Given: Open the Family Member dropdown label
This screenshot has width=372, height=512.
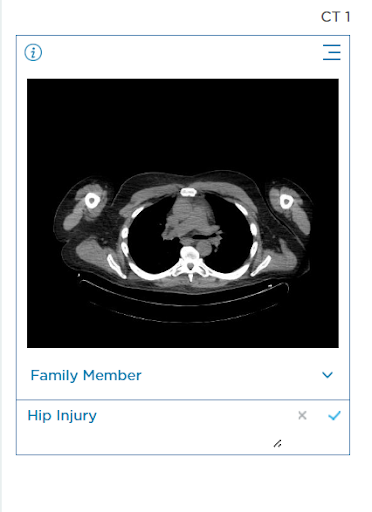Looking at the screenshot, I should coord(86,375).
